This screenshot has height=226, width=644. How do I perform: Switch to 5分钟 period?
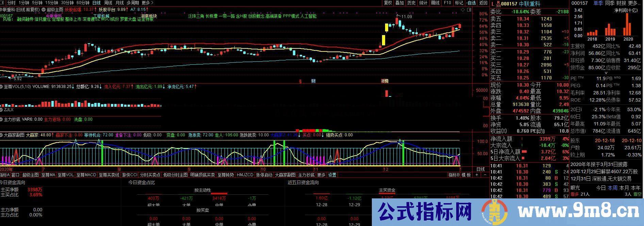click(37, 3)
